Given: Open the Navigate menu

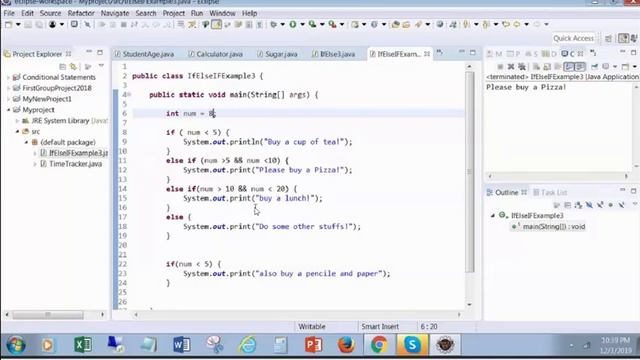Looking at the screenshot, I should tap(115, 13).
